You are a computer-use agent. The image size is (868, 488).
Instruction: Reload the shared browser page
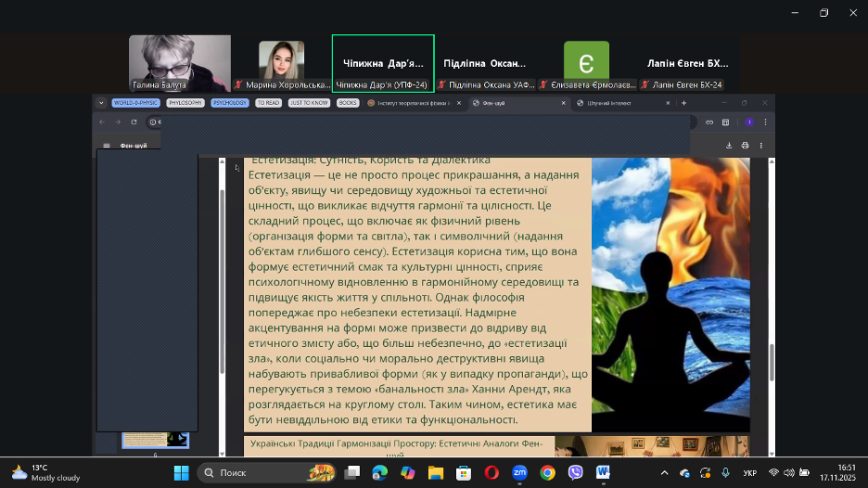(x=133, y=122)
